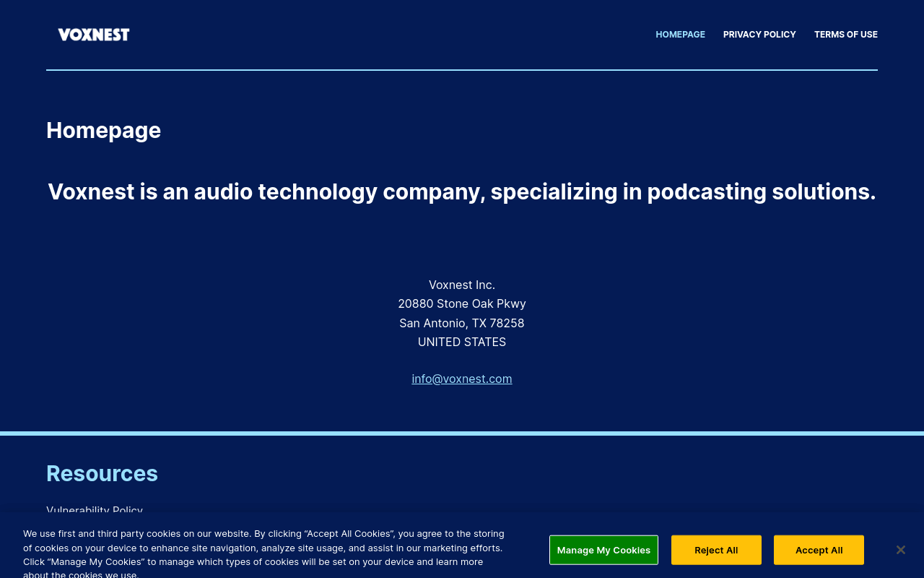
Task: Click the 'UNITED STATES' text
Action: (462, 342)
